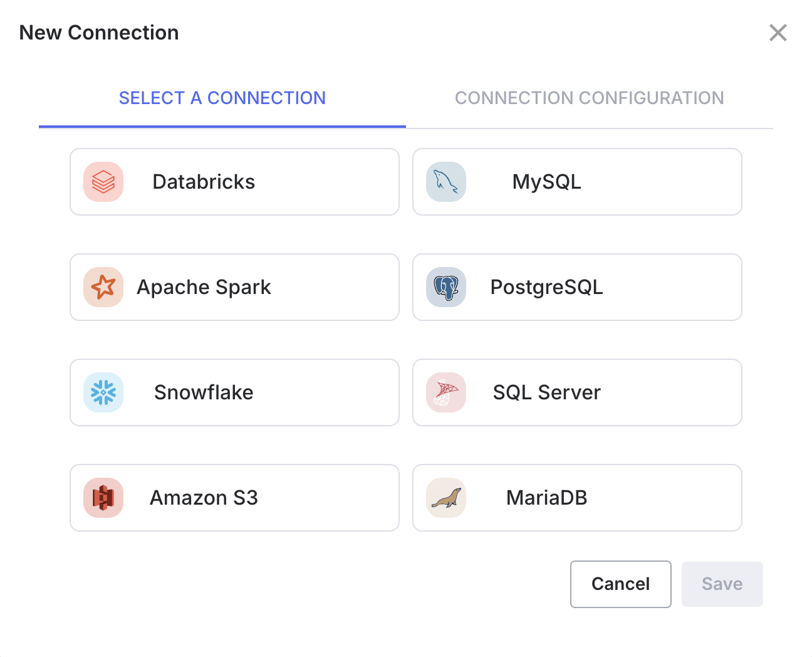Screen dimensions: 812x657
Task: Click the MariaDB seal icon
Action: 446,498
